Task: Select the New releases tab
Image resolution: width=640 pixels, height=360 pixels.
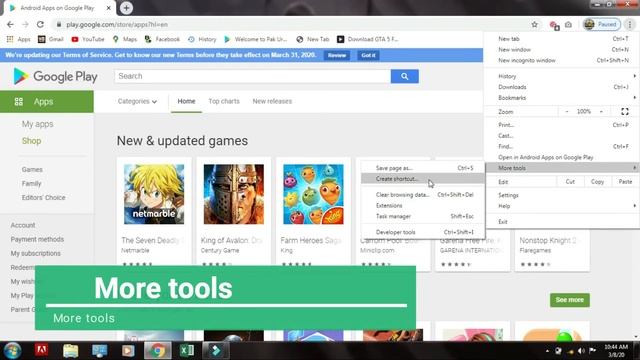Action: [272, 101]
